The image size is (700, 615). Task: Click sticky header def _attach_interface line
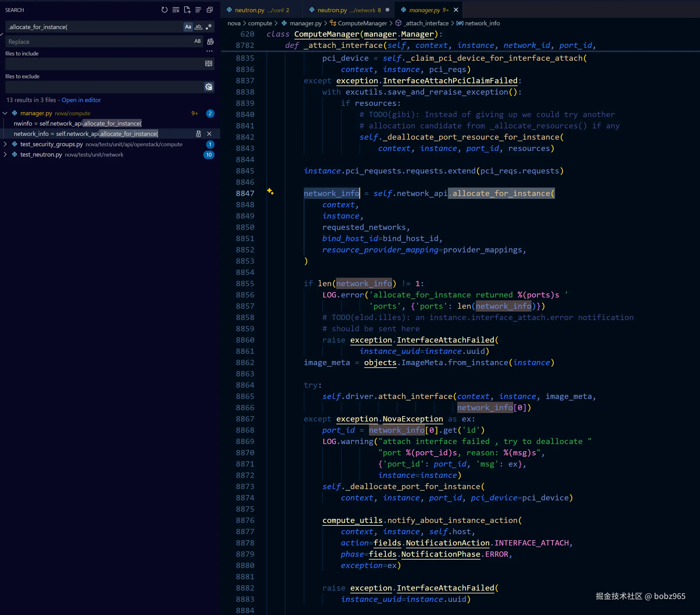pyautogui.click(x=440, y=45)
